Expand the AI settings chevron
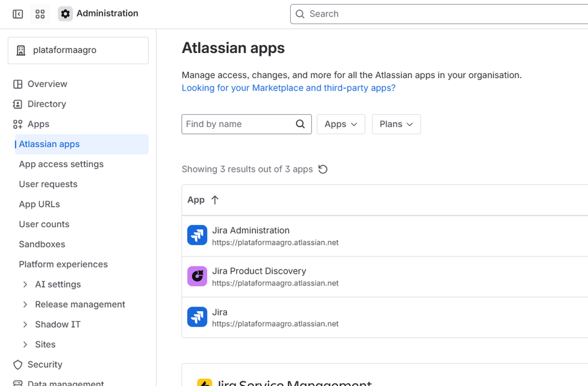Viewport: 588px width, 386px height. tap(25, 284)
